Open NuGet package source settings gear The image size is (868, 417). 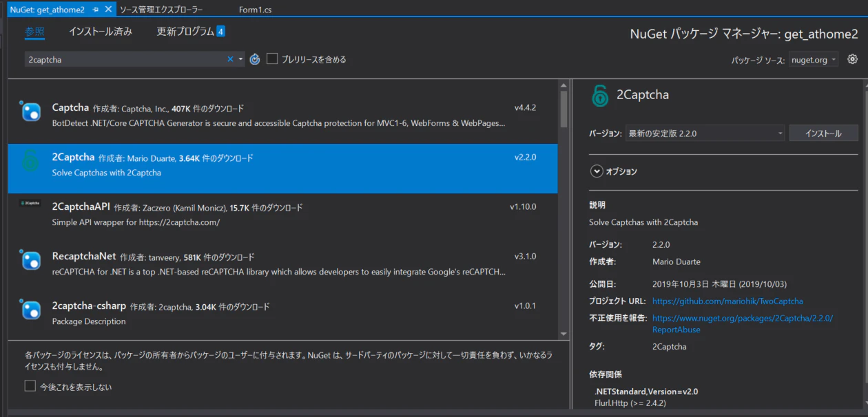click(x=852, y=59)
